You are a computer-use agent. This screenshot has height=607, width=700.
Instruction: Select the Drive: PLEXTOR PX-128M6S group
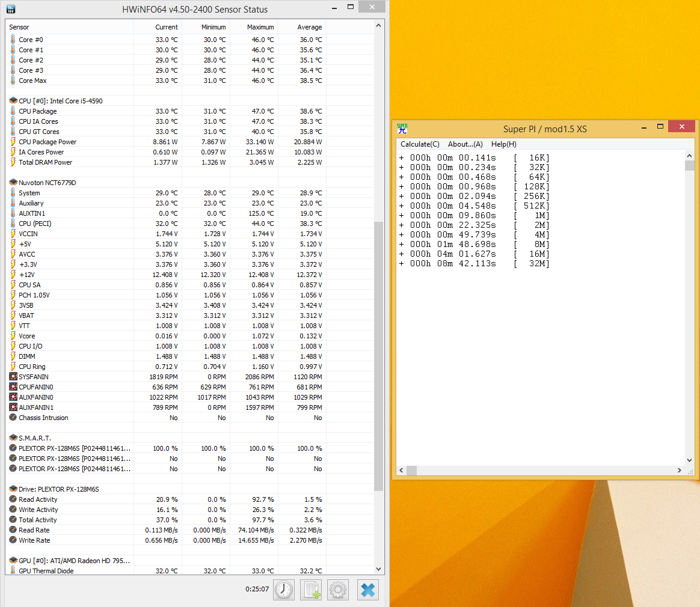click(58, 489)
